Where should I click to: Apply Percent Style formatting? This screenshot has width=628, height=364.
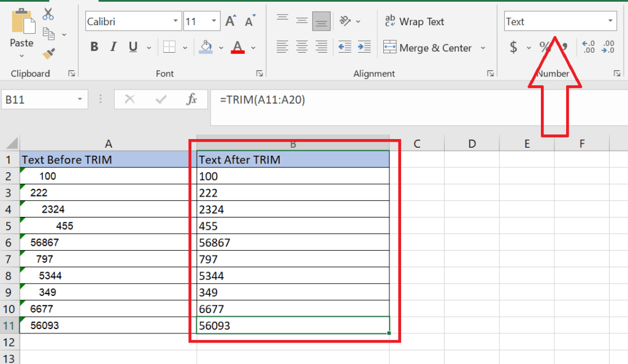(545, 47)
